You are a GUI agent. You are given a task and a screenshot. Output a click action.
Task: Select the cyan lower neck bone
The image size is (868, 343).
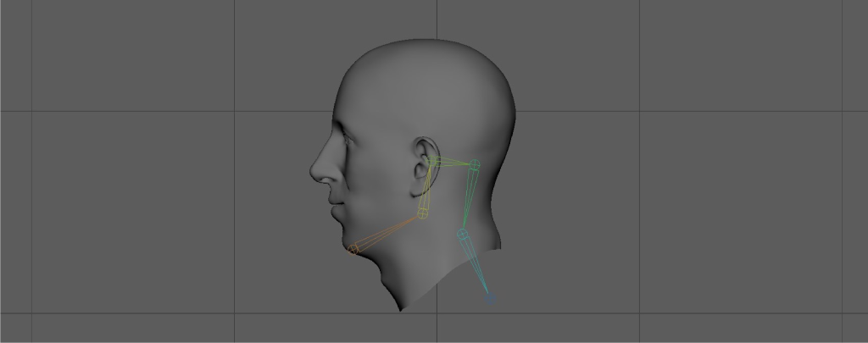pyautogui.click(x=476, y=266)
